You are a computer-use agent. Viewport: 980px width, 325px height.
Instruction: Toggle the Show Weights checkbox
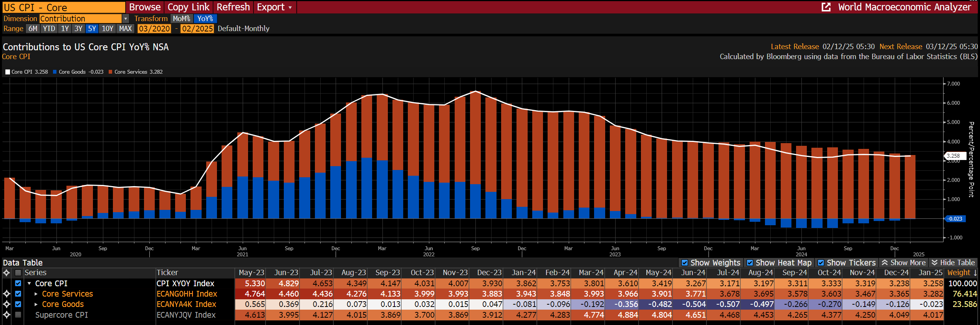[x=685, y=263]
